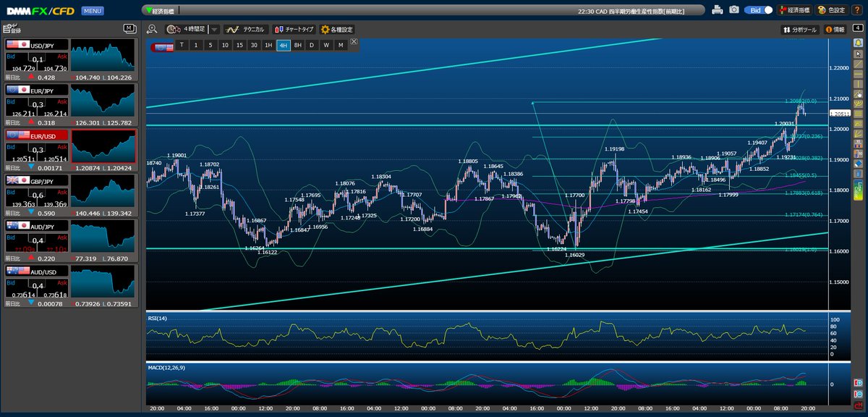Click the trash delete-all icon
868x417 pixels.
pos(858,172)
